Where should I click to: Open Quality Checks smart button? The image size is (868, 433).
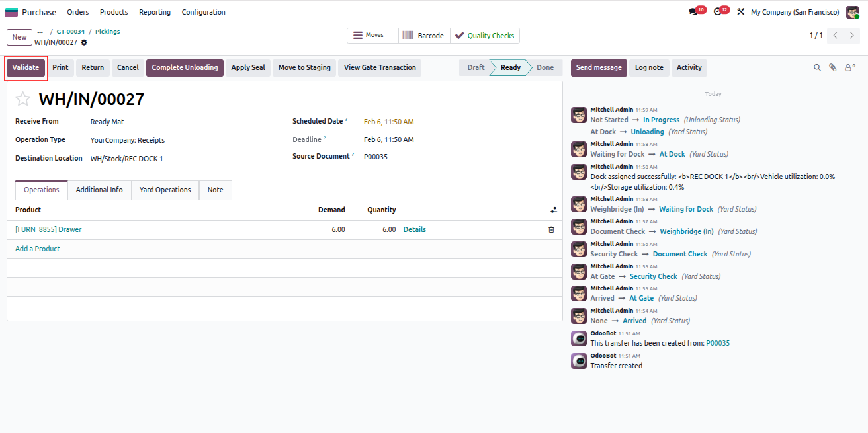[485, 36]
